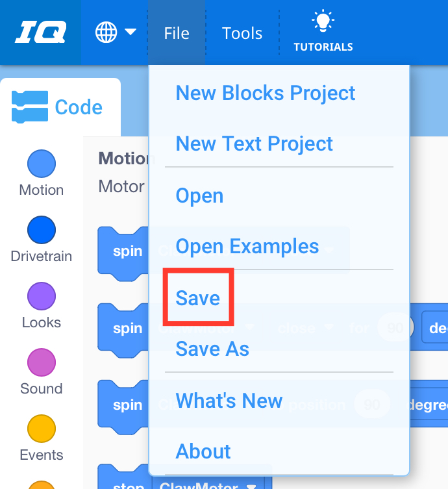This screenshot has height=489, width=448.
Task: Open ClawMotor dropdown in stop block
Action: pos(249,485)
